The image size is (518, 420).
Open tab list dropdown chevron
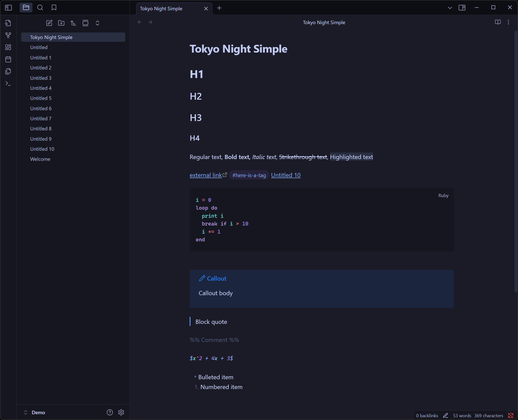point(450,8)
